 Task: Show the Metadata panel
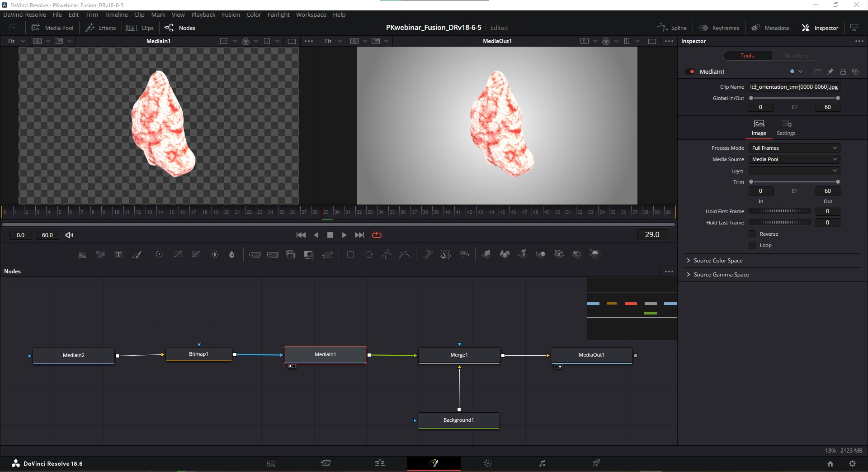click(770, 28)
